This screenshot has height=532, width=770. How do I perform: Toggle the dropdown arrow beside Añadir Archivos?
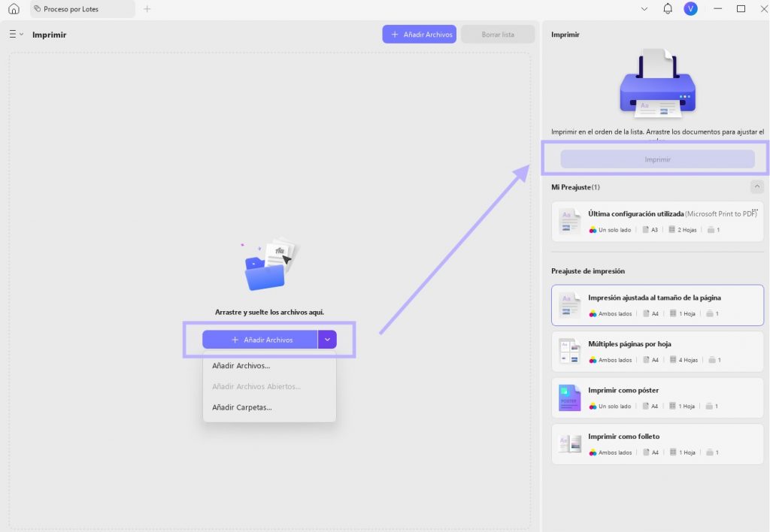tap(327, 340)
